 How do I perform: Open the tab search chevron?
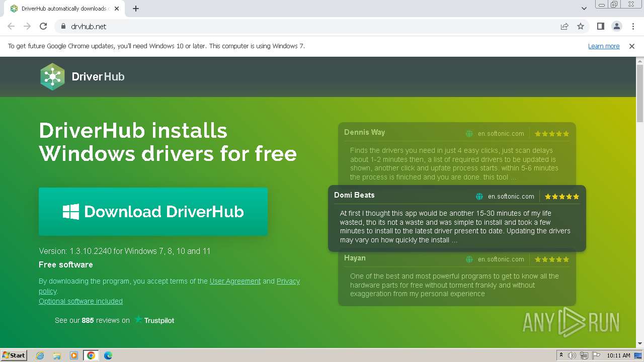click(x=584, y=9)
